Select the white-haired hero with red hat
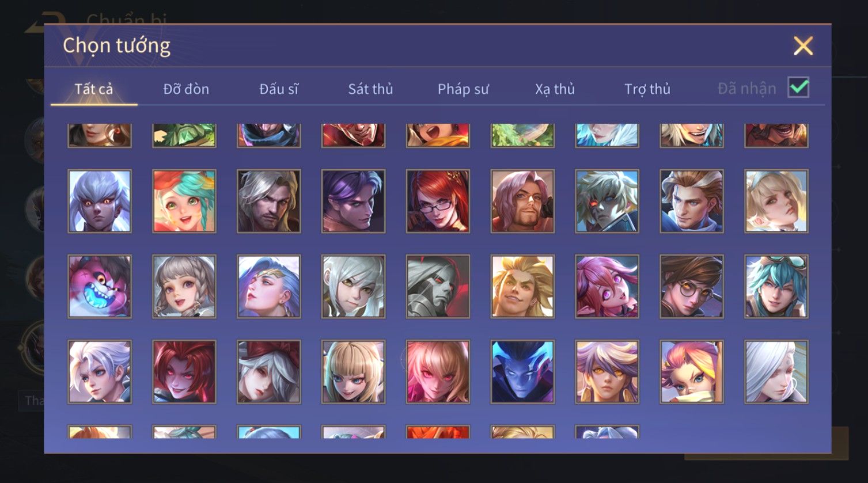 point(269,372)
